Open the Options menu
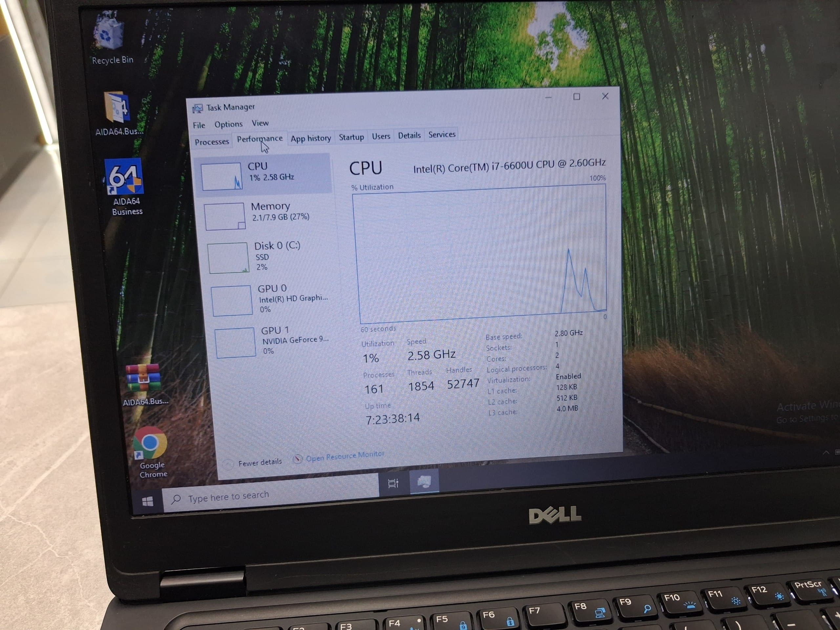840x630 pixels. [x=228, y=124]
